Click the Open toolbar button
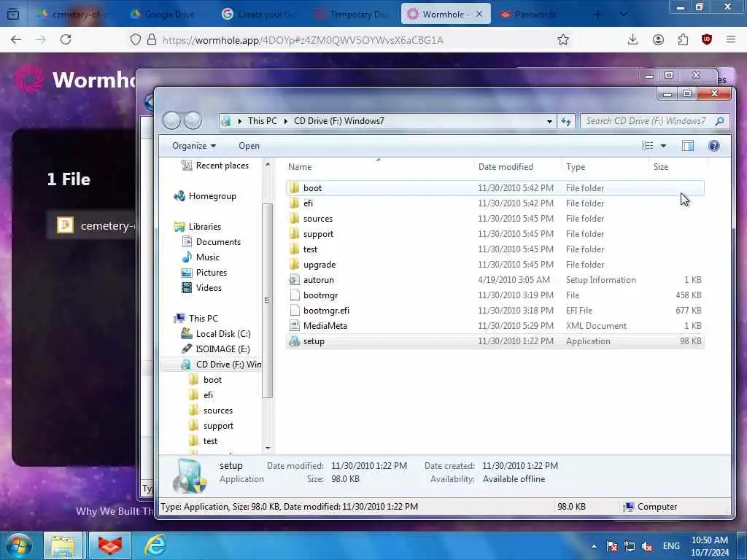This screenshot has height=560, width=747. click(249, 146)
